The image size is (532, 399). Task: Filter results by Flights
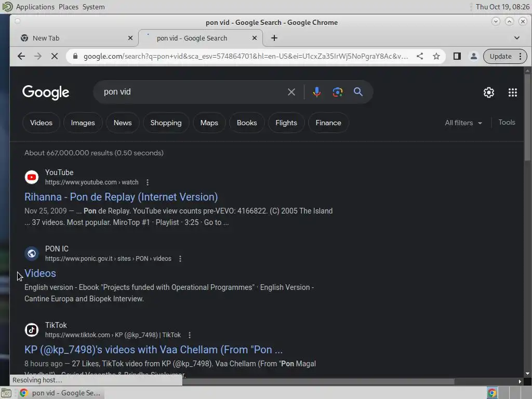click(x=286, y=123)
